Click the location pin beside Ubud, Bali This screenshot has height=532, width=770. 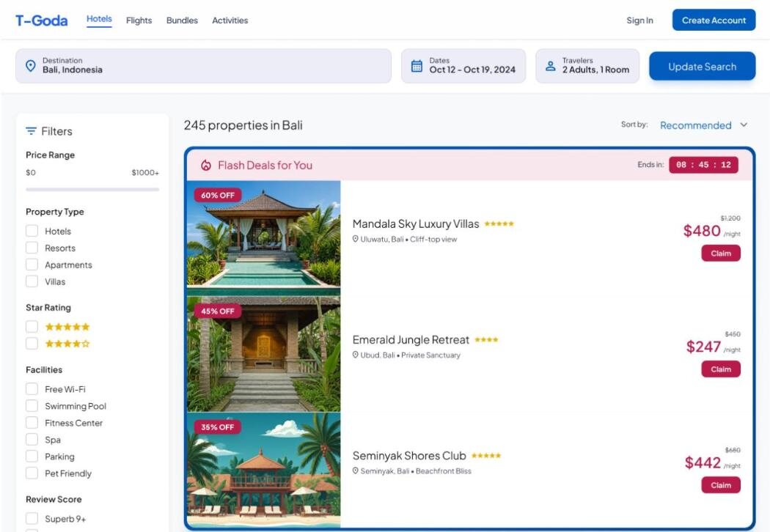[356, 355]
